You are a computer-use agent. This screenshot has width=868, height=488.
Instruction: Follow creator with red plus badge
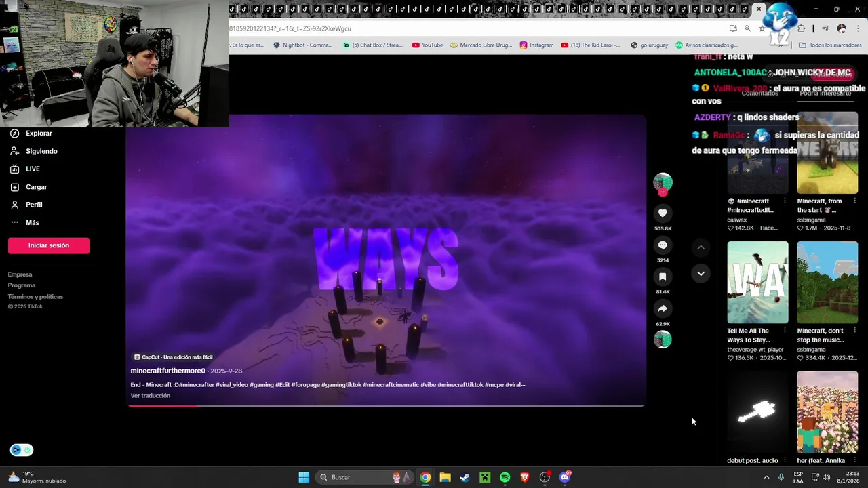coord(663,192)
